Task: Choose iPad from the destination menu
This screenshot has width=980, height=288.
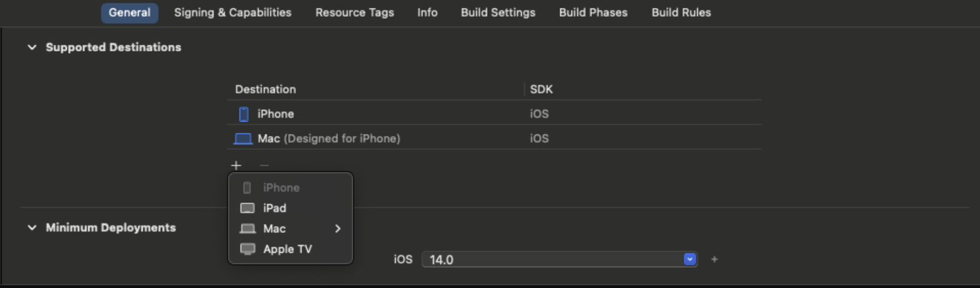Action: 275,208
